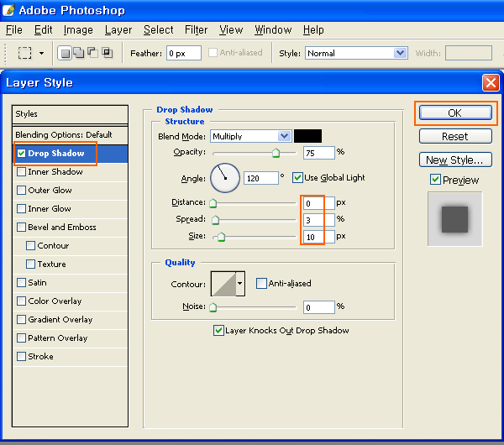Enable the Texture checkbox
This screenshot has width=504, height=445.
click(30, 264)
